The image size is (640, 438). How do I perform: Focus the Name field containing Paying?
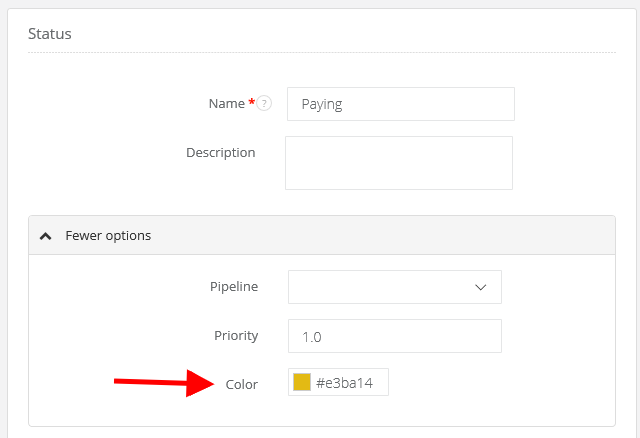(400, 104)
